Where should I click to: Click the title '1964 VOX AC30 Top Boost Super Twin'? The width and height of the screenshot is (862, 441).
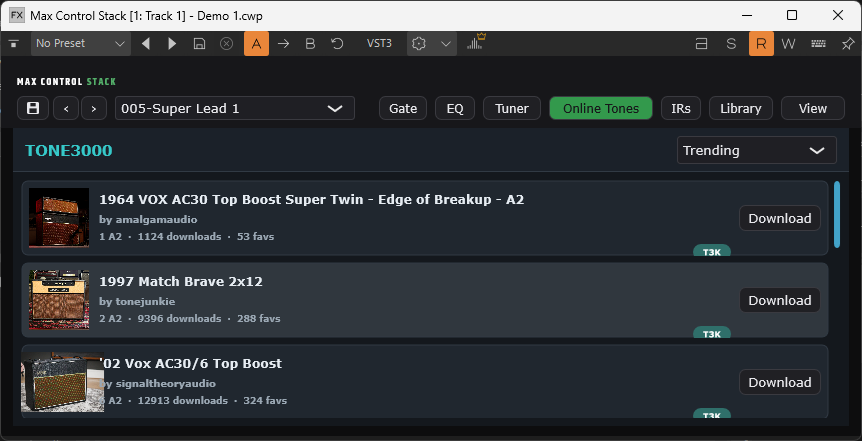(x=231, y=200)
